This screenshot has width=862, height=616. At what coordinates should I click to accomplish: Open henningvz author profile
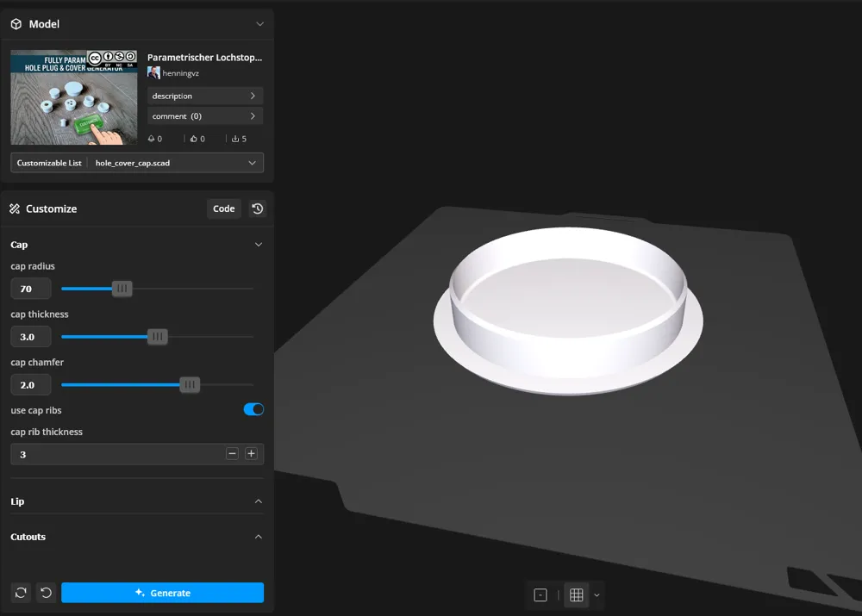pyautogui.click(x=180, y=73)
